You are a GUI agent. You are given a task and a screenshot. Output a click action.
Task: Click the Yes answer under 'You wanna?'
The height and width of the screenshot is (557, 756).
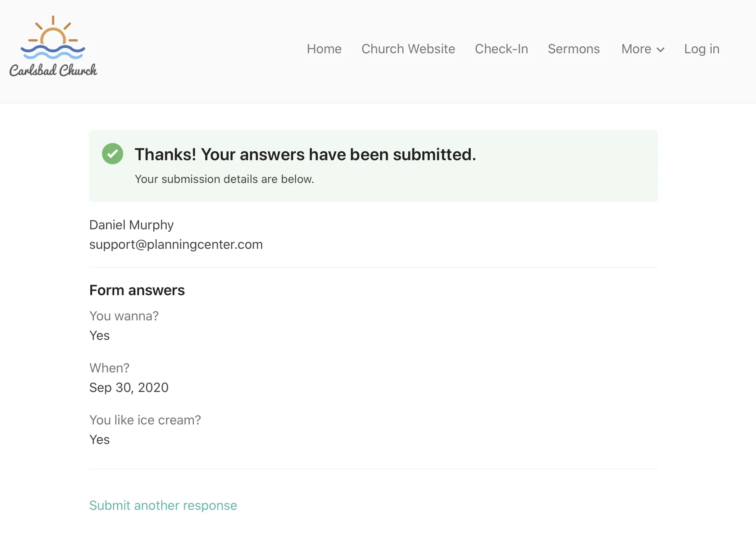pos(100,335)
